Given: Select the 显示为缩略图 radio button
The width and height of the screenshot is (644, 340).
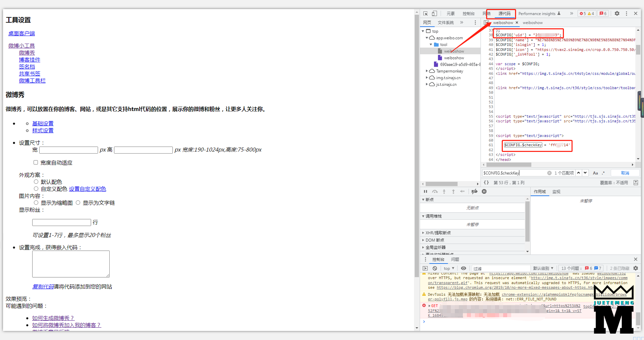Looking at the screenshot, I should tap(36, 203).
